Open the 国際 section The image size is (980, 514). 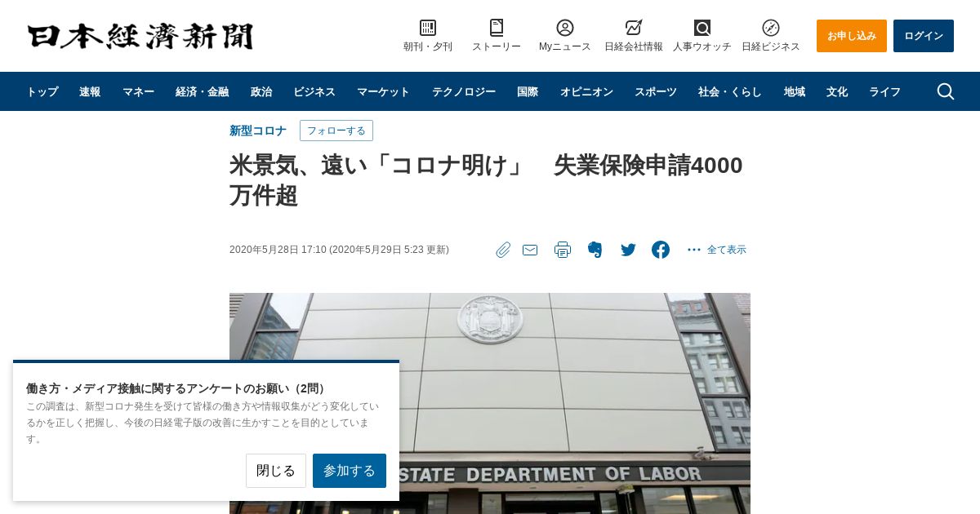pos(528,92)
